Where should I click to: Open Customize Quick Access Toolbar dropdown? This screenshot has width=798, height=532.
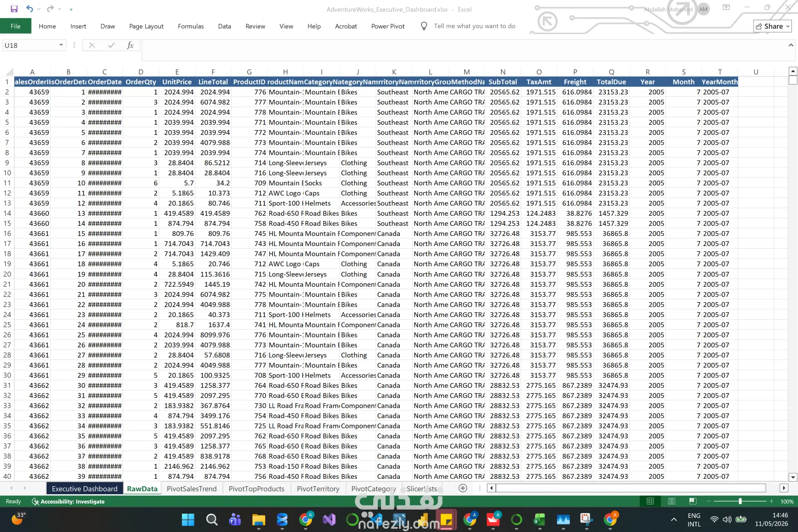[x=71, y=9]
